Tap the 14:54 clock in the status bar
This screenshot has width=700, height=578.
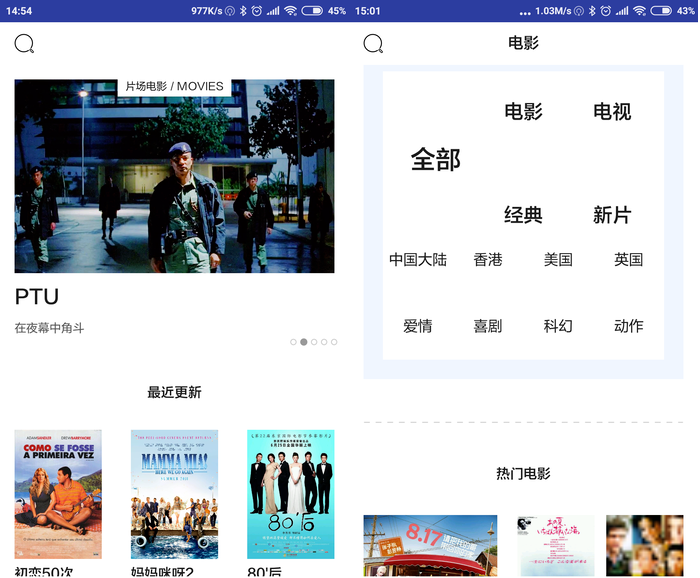click(19, 11)
